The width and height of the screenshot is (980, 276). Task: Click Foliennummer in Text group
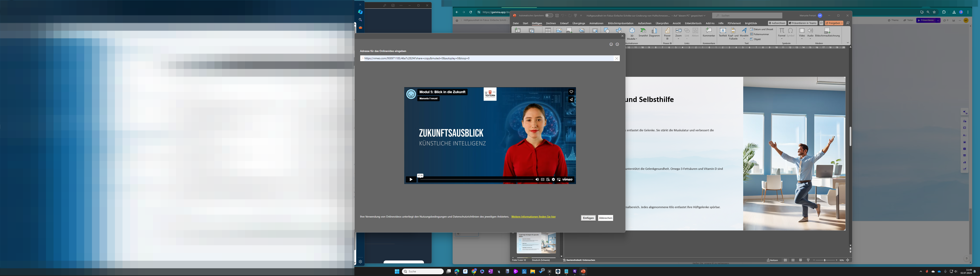(759, 34)
